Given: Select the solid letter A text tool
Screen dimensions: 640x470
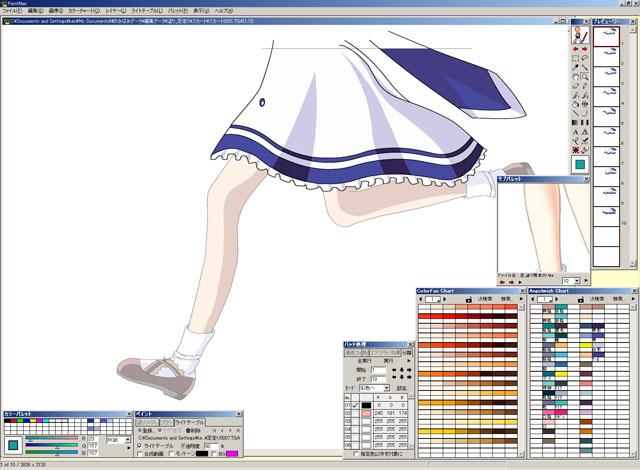Looking at the screenshot, I should tap(575, 132).
